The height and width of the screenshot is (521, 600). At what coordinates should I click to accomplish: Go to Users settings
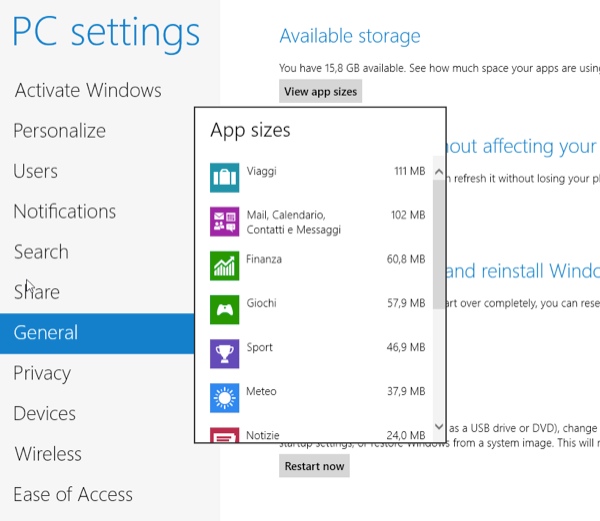(x=36, y=171)
